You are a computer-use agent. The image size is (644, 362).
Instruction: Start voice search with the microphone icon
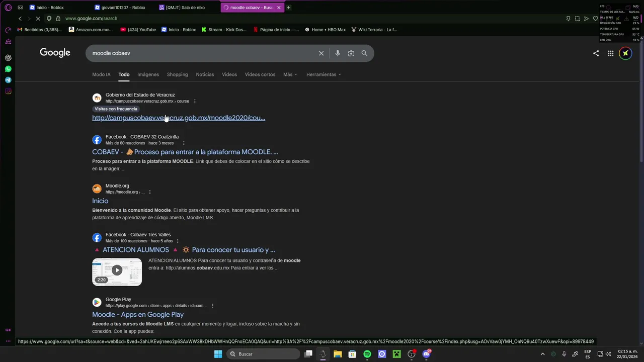(x=338, y=53)
